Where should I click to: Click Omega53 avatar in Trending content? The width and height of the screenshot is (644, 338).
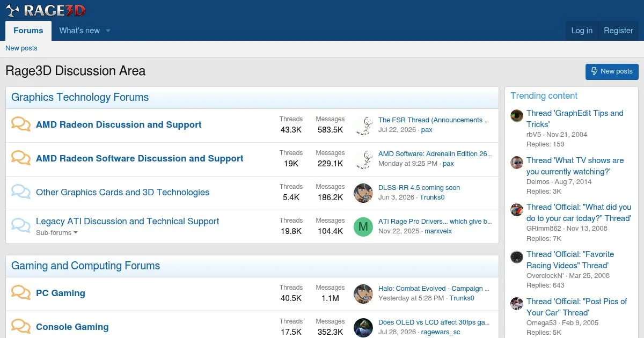coord(517,304)
